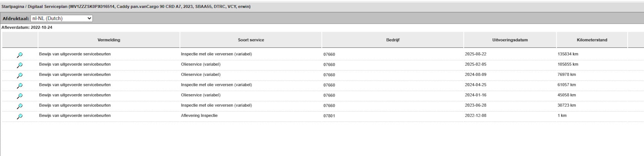The height and width of the screenshot is (156, 644).
Task: Click the Afleverdatum 2022-10-24 text
Action: click(x=27, y=28)
